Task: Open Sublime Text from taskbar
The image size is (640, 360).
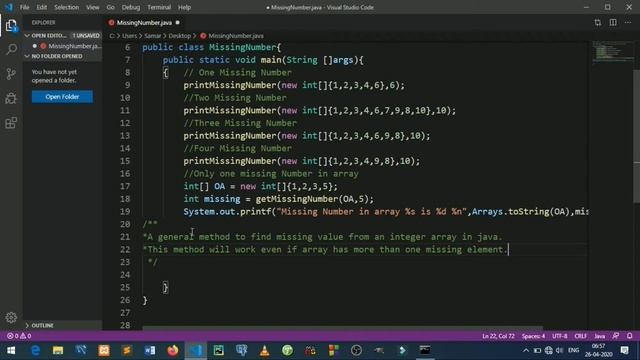Action: coord(127,350)
